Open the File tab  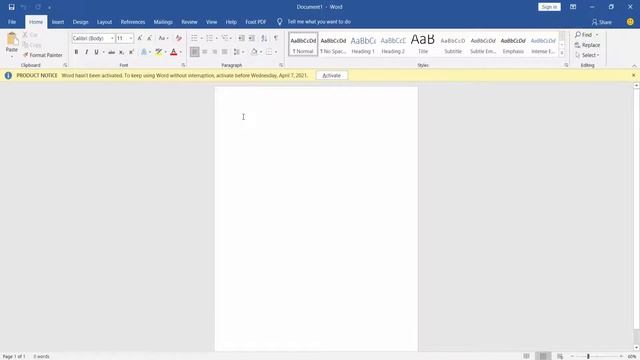click(12, 22)
